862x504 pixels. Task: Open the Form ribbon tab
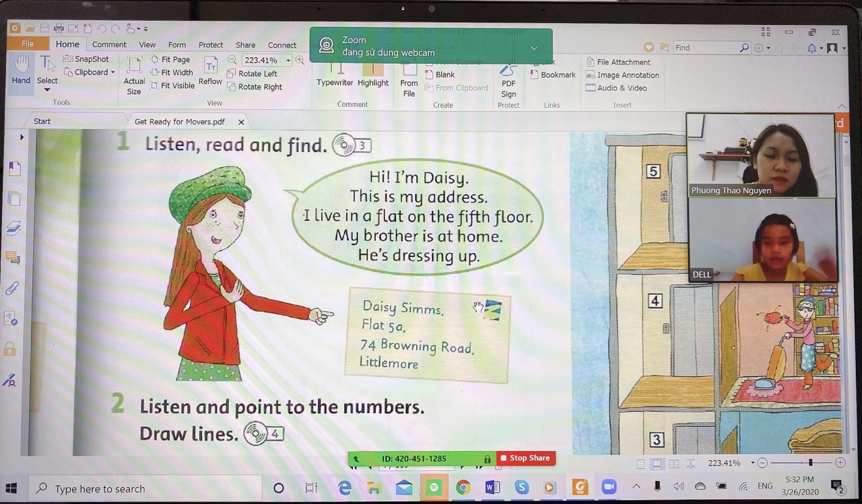[x=177, y=45]
